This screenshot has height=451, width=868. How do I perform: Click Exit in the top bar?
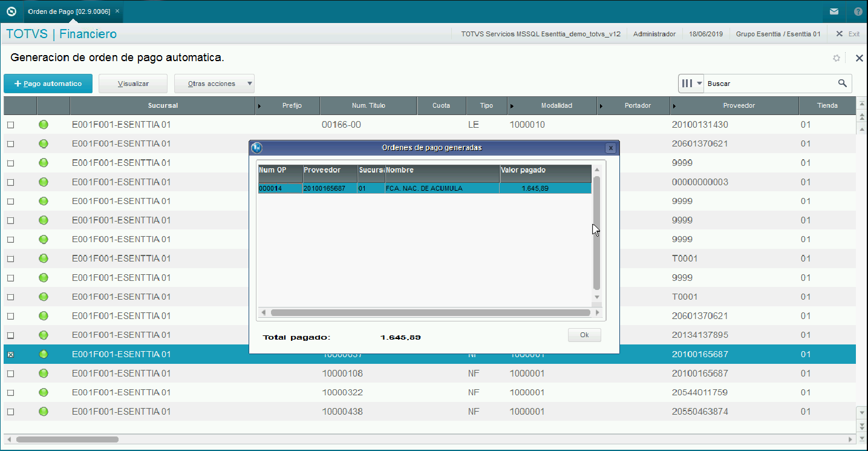[x=848, y=34]
